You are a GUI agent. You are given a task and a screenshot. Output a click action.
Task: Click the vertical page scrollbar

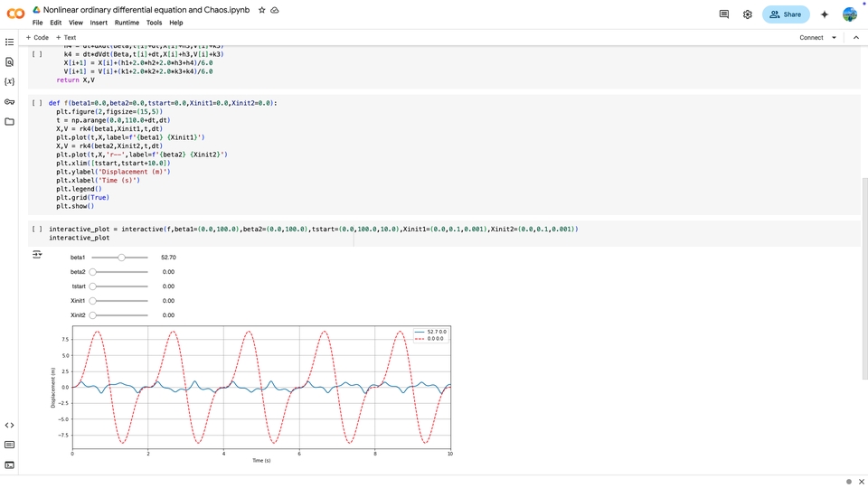point(864,278)
